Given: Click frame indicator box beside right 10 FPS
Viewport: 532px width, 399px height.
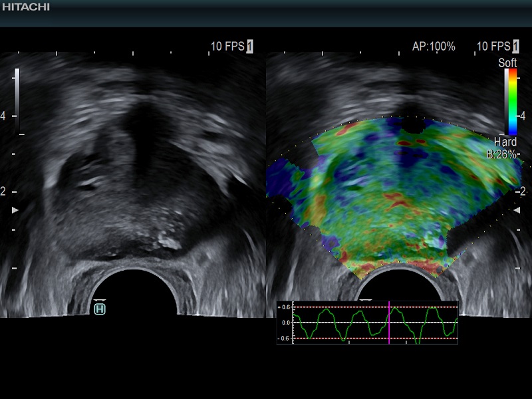Looking at the screenshot, I should (516, 47).
